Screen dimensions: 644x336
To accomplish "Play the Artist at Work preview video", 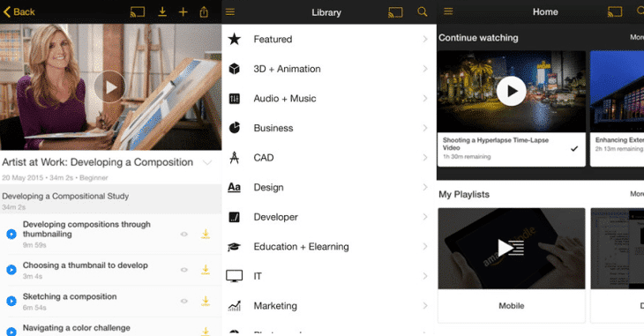I will pos(109,86).
